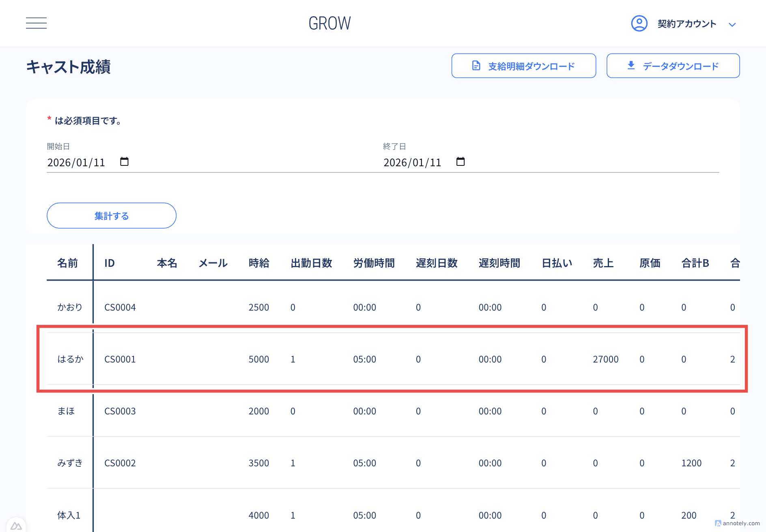This screenshot has height=532, width=766.
Task: Open the hamburger menu icon
Action: point(36,23)
